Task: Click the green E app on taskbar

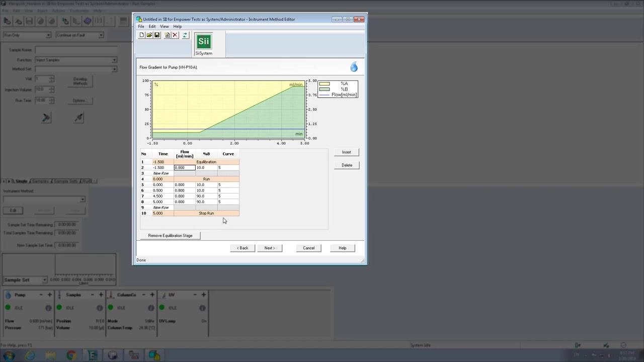Action: click(92, 356)
